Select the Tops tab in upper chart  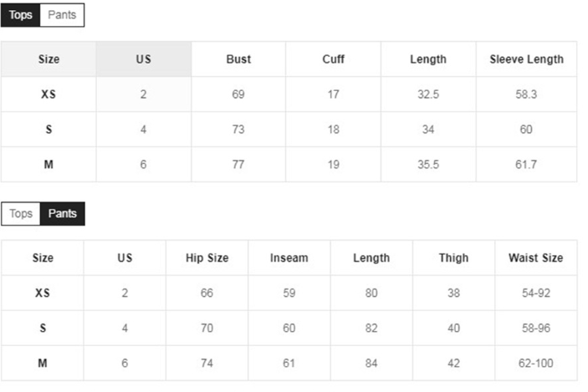click(21, 15)
